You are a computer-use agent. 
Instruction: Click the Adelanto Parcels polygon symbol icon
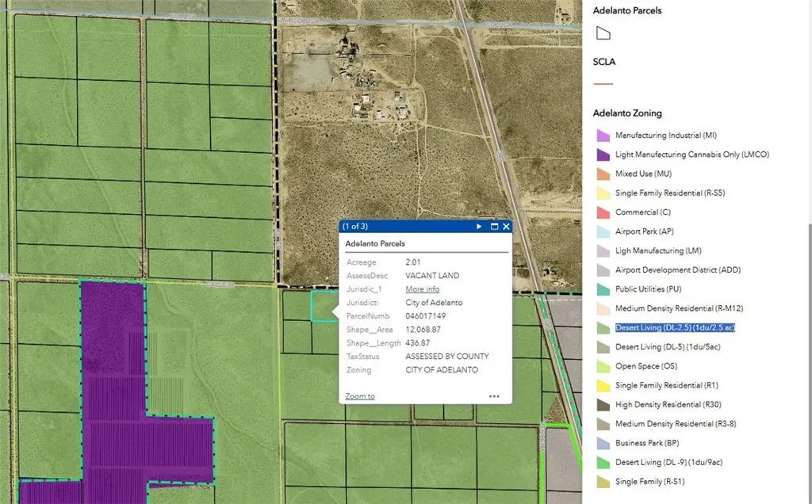pos(603,33)
